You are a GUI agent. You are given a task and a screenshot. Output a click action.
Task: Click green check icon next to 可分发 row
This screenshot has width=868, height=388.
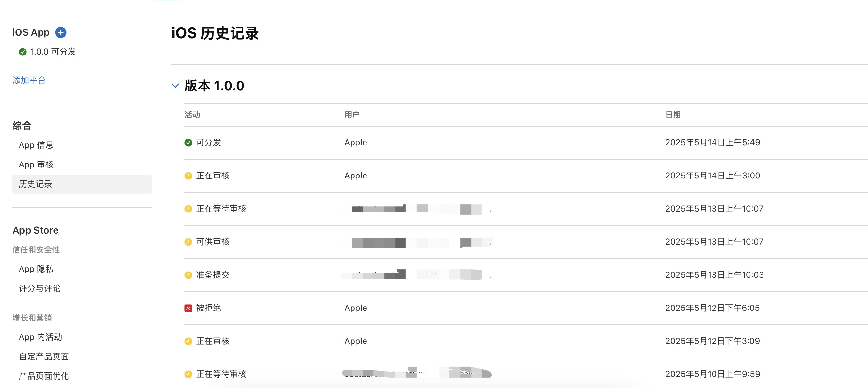point(188,142)
